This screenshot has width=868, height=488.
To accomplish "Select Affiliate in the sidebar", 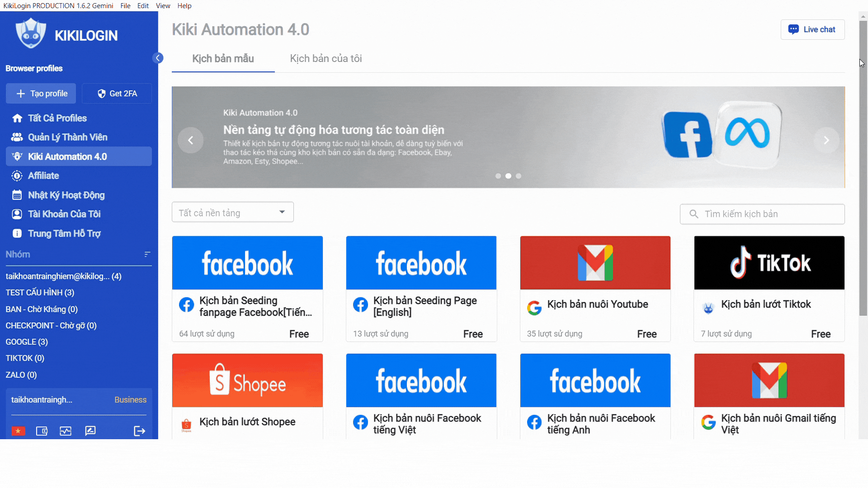I will [43, 176].
